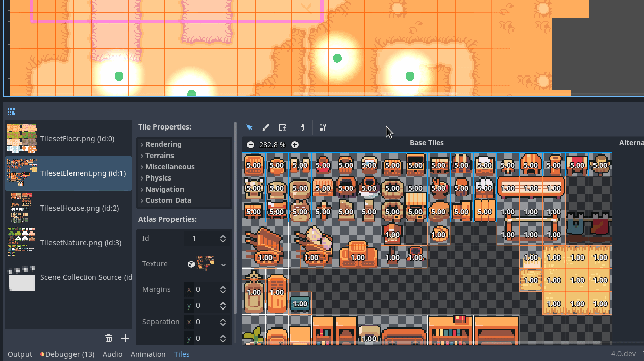The height and width of the screenshot is (361, 644).
Task: Select TilesetNature.png (id:3) source
Action: click(68, 243)
